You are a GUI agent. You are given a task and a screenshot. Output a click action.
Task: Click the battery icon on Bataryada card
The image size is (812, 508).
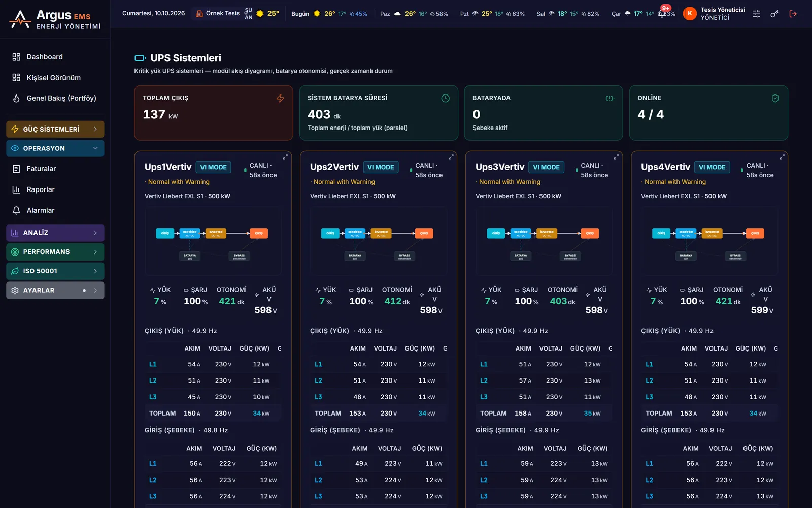(x=610, y=98)
